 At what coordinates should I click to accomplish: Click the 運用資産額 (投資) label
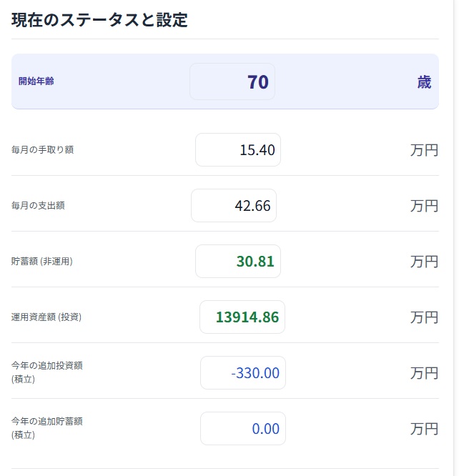46,317
